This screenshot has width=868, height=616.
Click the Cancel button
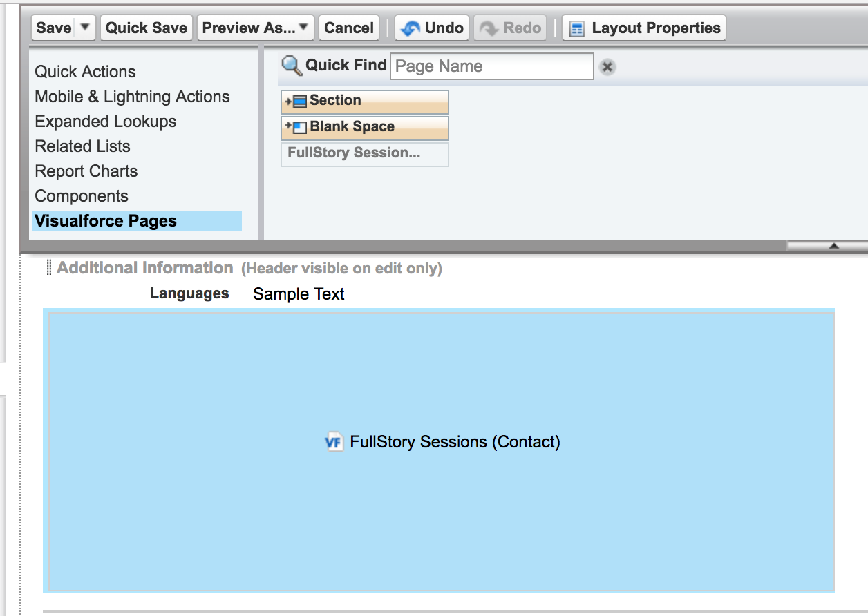(349, 28)
